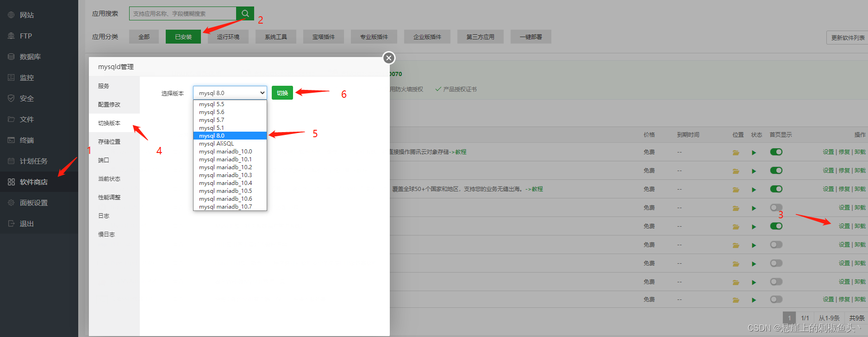Image resolution: width=868 pixels, height=337 pixels.
Task: Click the 退出 logout icon in sidebar
Action: click(x=11, y=223)
